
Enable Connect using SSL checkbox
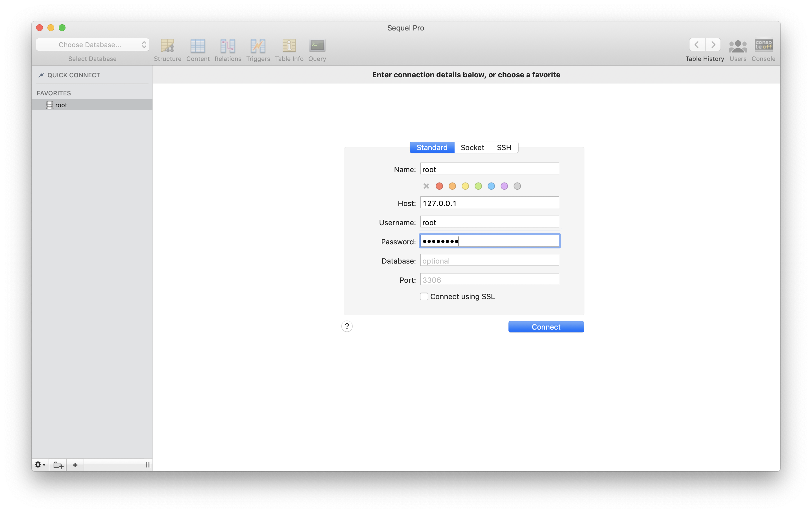(424, 297)
